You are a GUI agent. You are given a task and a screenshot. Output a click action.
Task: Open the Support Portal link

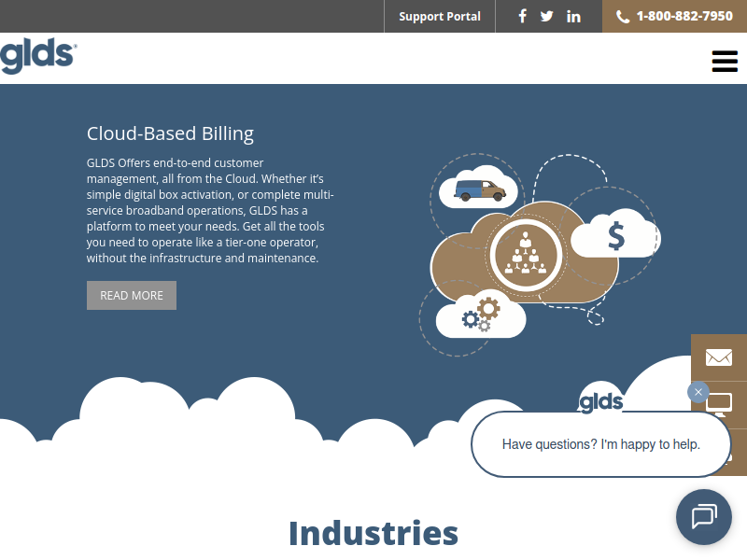point(440,16)
